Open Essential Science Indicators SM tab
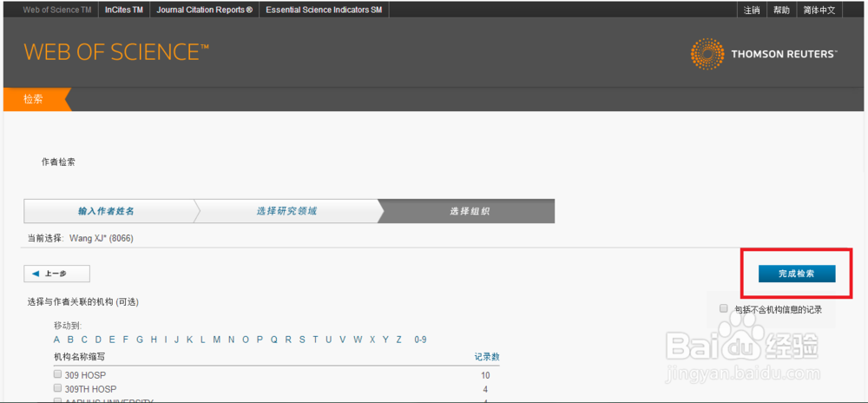Viewport: 868px width, 403px height. (x=324, y=10)
